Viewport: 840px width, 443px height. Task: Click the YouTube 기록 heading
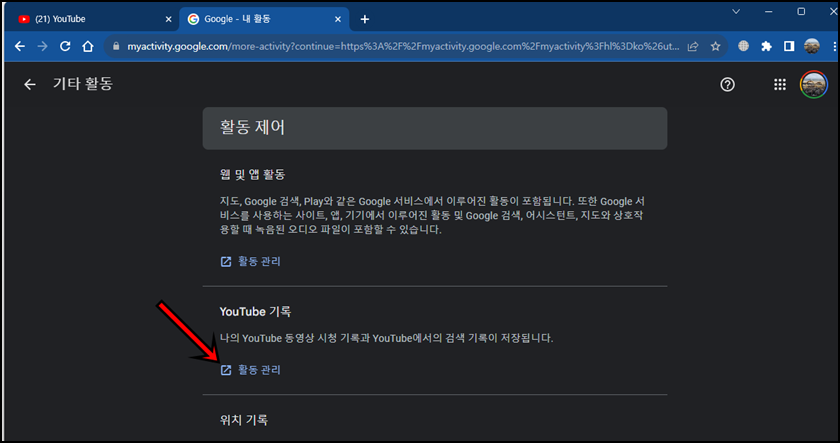click(x=255, y=311)
